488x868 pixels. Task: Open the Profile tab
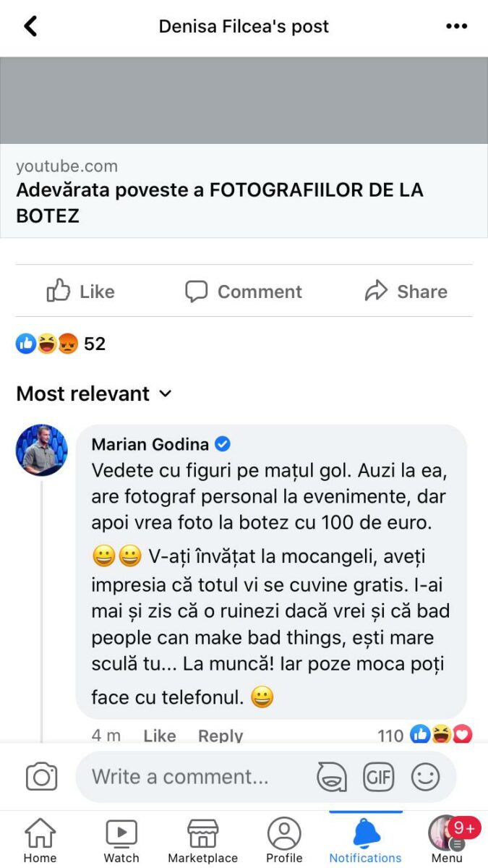(284, 841)
